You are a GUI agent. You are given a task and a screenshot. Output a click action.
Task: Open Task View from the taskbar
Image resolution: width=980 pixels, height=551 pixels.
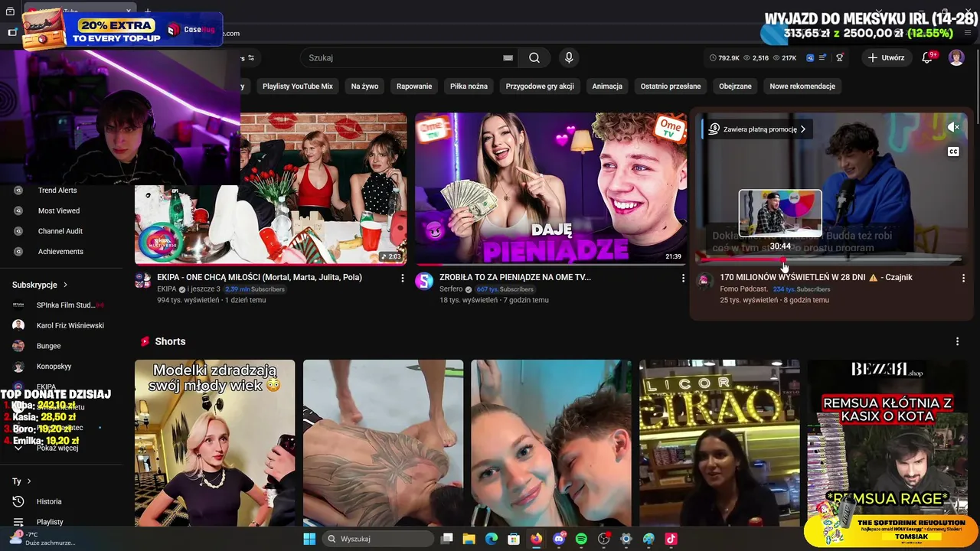(x=446, y=539)
